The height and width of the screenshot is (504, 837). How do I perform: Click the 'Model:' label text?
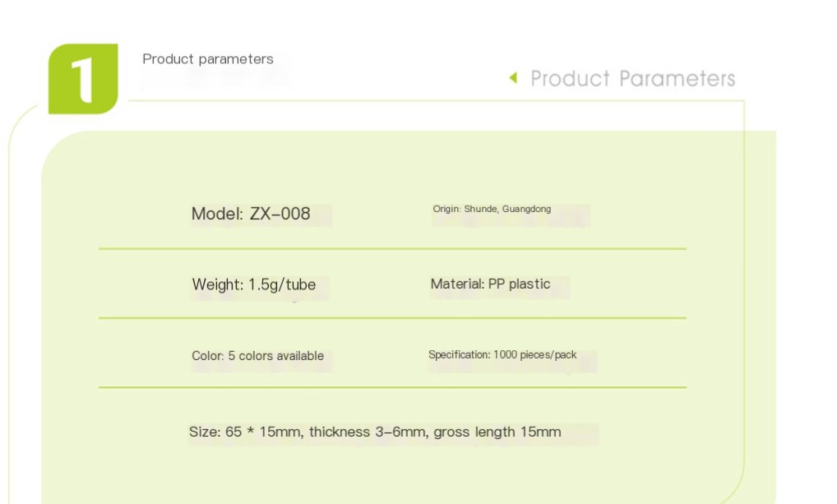(x=217, y=214)
